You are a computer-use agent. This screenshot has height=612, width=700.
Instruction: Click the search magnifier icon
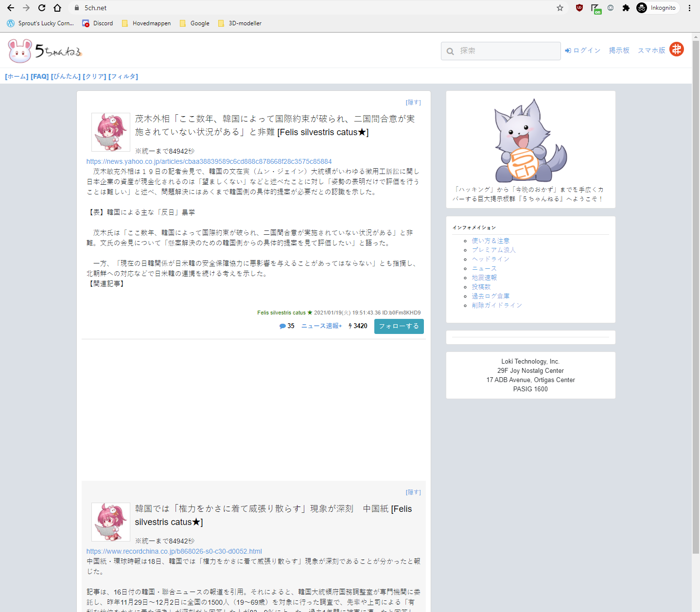450,51
